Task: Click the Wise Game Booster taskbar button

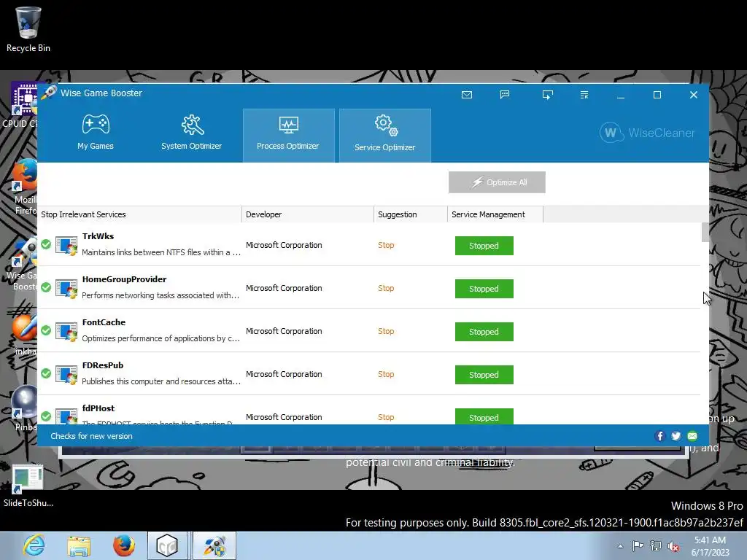Action: coord(214,545)
